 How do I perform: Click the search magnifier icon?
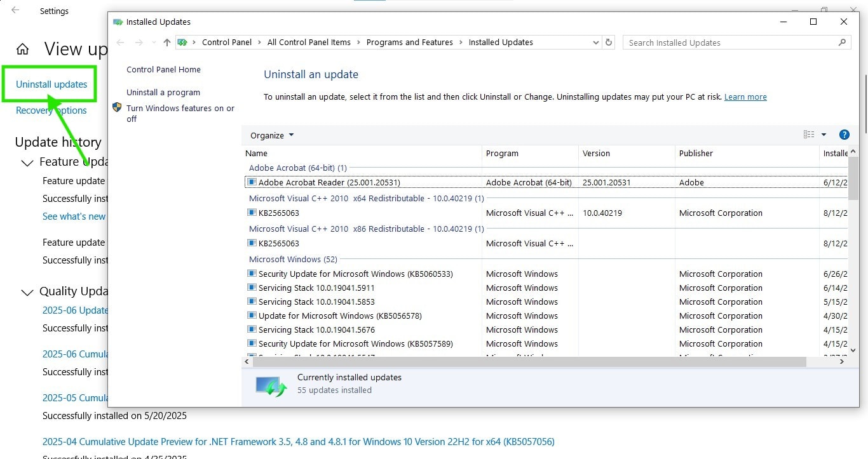tap(843, 43)
